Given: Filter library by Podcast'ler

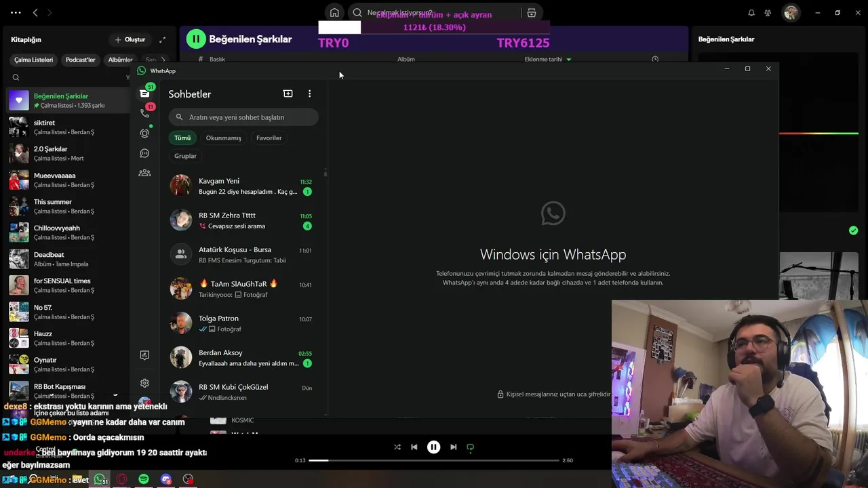Looking at the screenshot, I should (80, 60).
